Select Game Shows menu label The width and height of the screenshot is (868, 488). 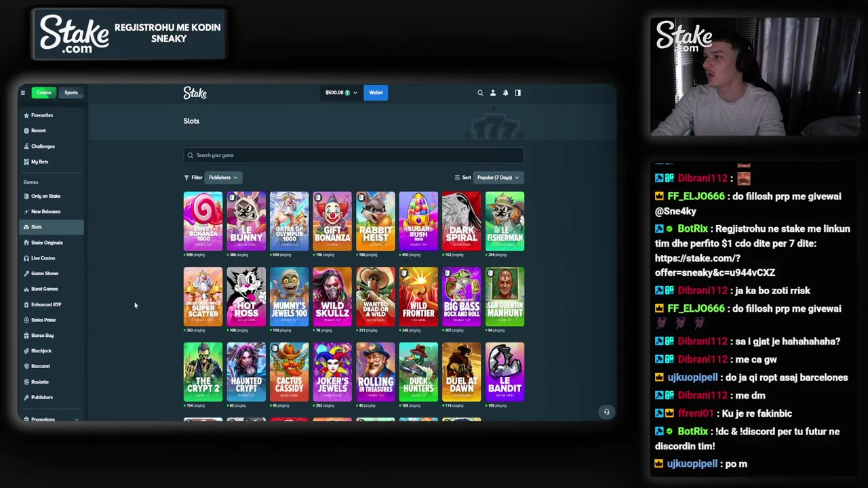click(x=45, y=274)
